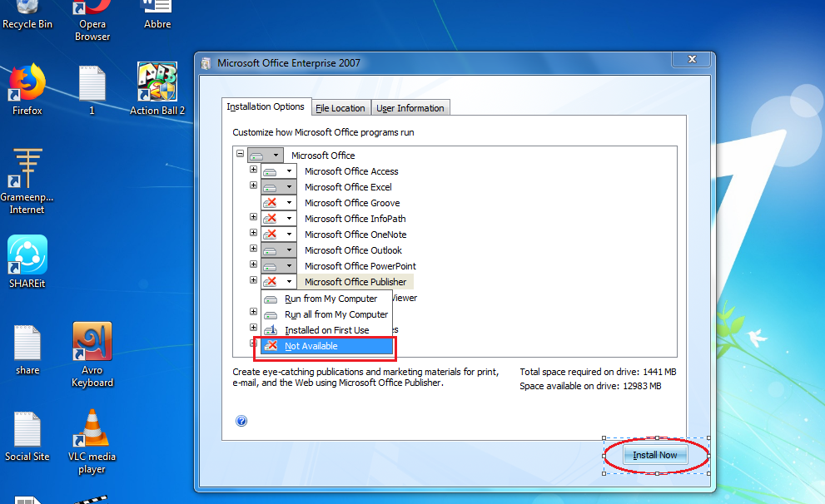This screenshot has width=825, height=504.
Task: Select the Microsoft Office PowerPoint row
Action: click(360, 266)
